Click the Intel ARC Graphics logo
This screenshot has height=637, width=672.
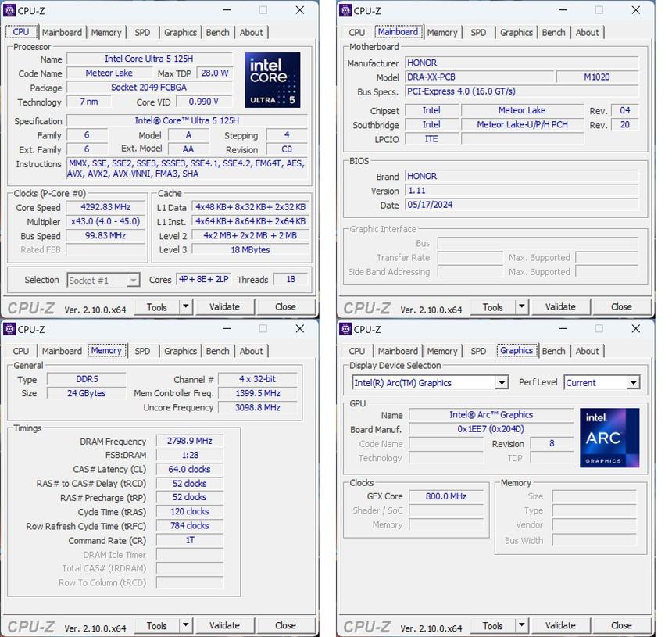click(609, 438)
